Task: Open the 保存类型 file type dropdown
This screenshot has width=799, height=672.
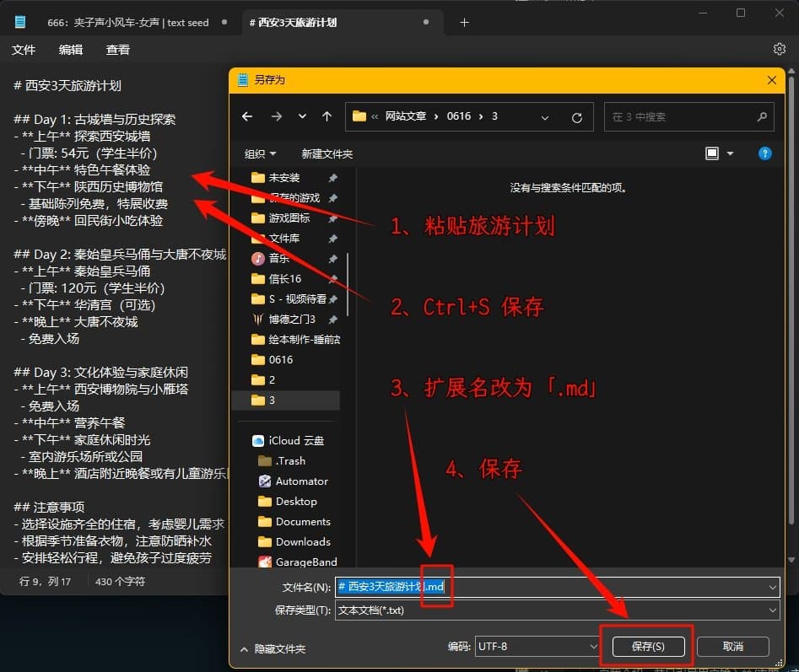Action: 775,610
